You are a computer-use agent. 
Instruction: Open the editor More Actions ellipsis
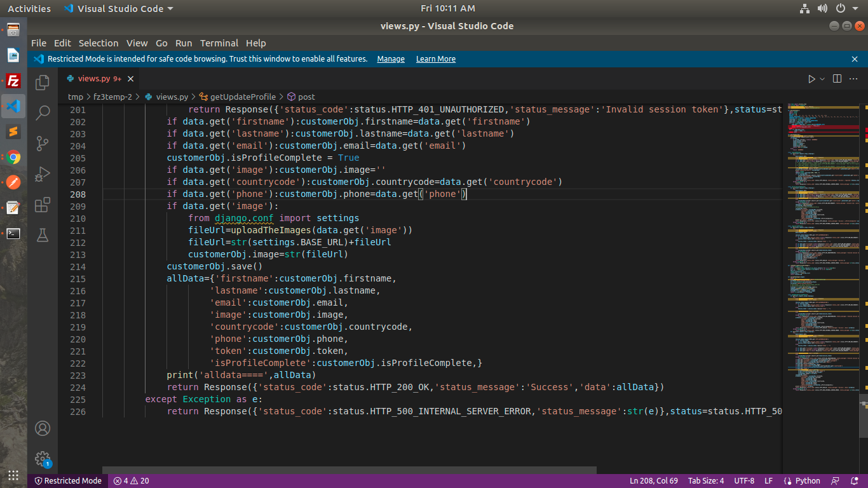point(854,79)
